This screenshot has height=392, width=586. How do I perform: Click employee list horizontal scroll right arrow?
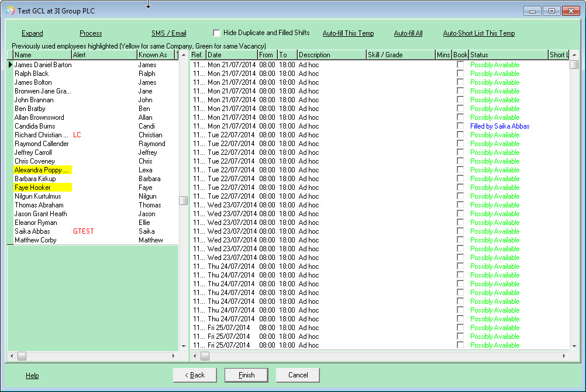[174, 356]
